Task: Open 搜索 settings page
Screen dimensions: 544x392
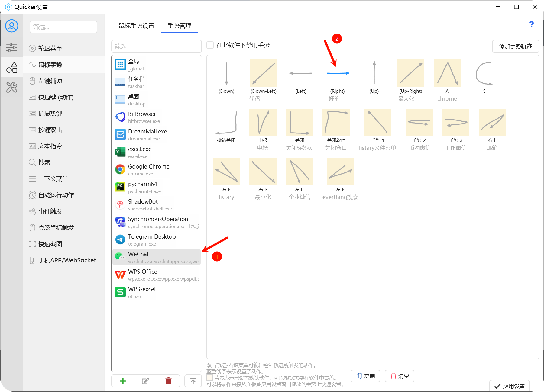Action: point(64,162)
